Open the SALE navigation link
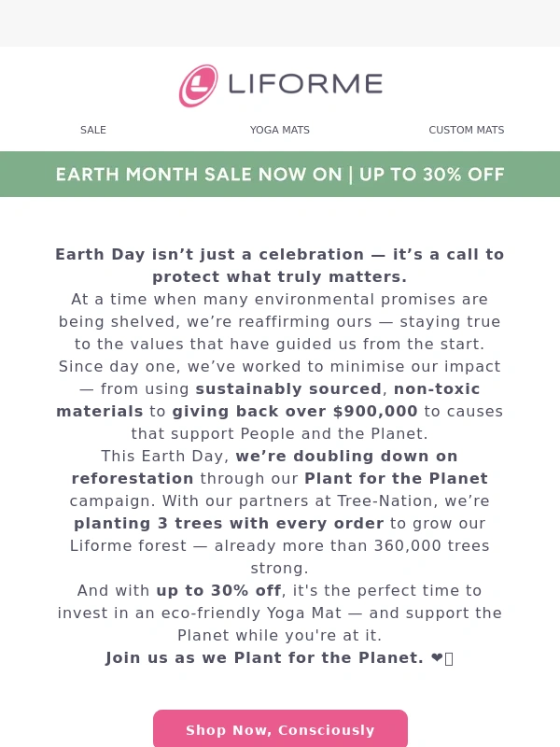The height and width of the screenshot is (747, 560). point(93,130)
